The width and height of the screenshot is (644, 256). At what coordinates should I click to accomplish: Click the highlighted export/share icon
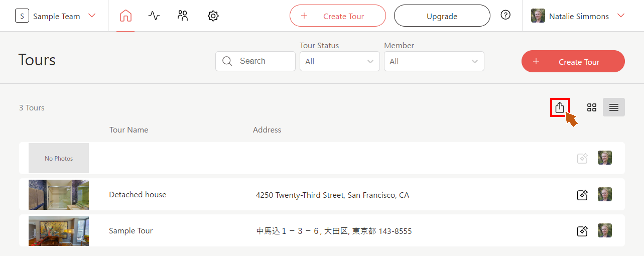click(560, 107)
